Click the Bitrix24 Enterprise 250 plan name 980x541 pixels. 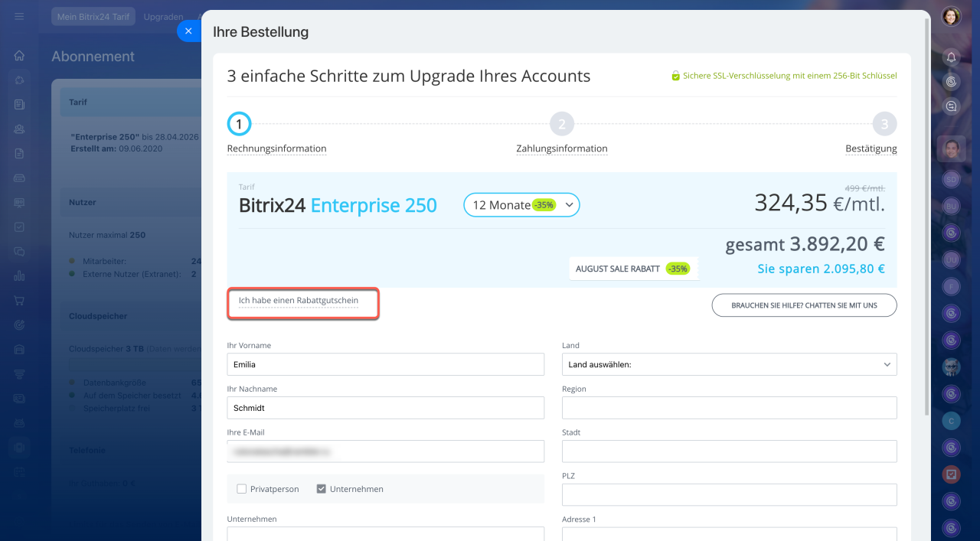(x=338, y=205)
